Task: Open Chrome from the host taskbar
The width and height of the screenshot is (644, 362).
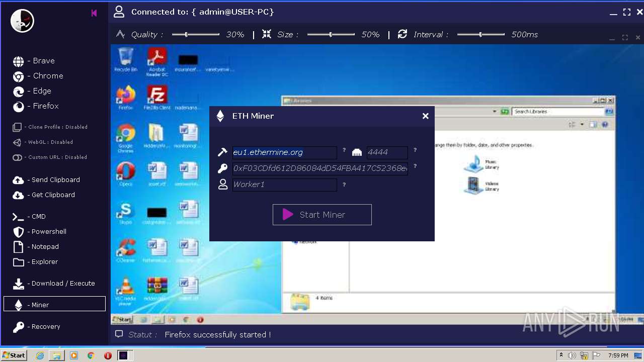Action: 91,355
